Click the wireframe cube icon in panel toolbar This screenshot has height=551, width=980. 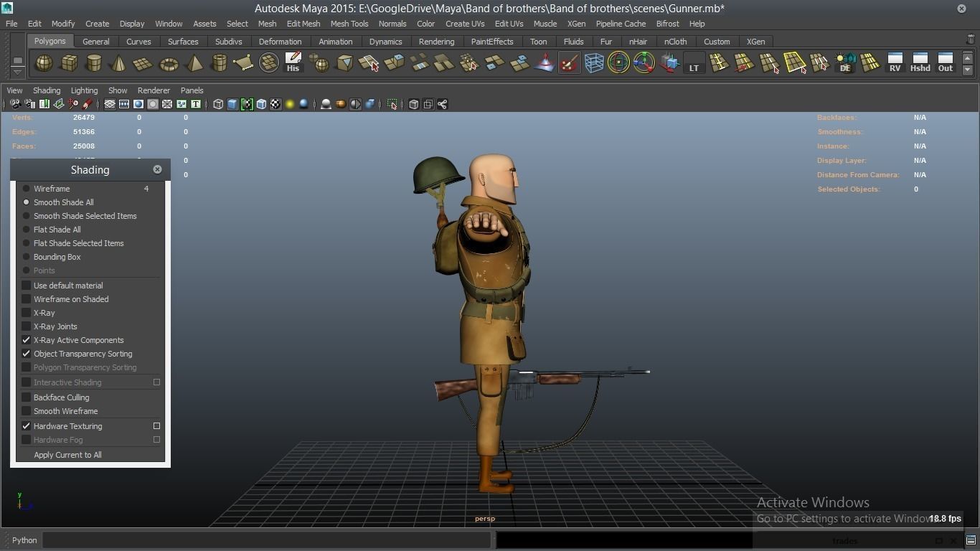[x=218, y=105]
